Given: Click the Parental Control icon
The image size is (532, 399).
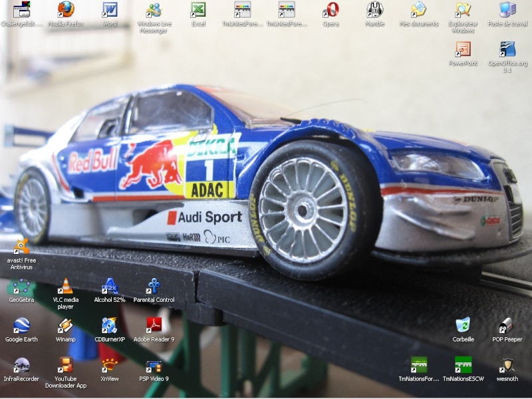Looking at the screenshot, I should 154,286.
